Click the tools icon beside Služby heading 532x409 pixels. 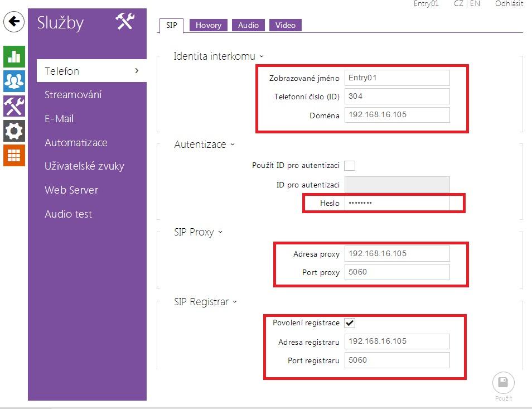(x=125, y=21)
